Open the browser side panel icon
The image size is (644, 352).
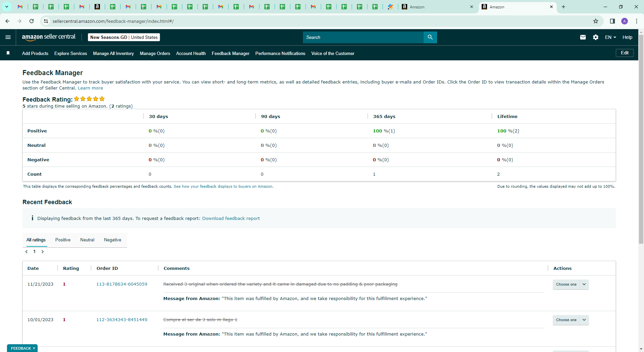612,21
